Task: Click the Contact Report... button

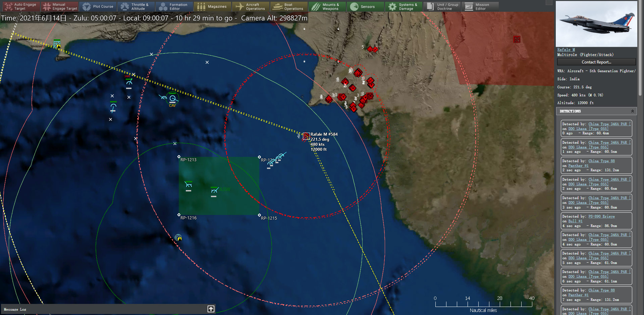Action: (596, 62)
